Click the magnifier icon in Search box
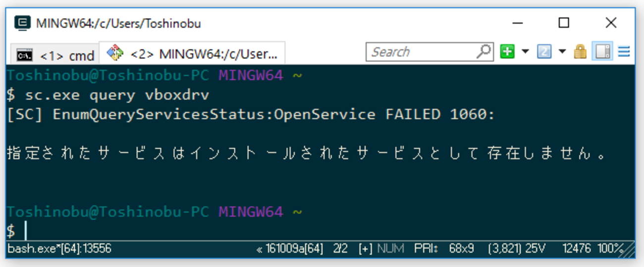 484,51
